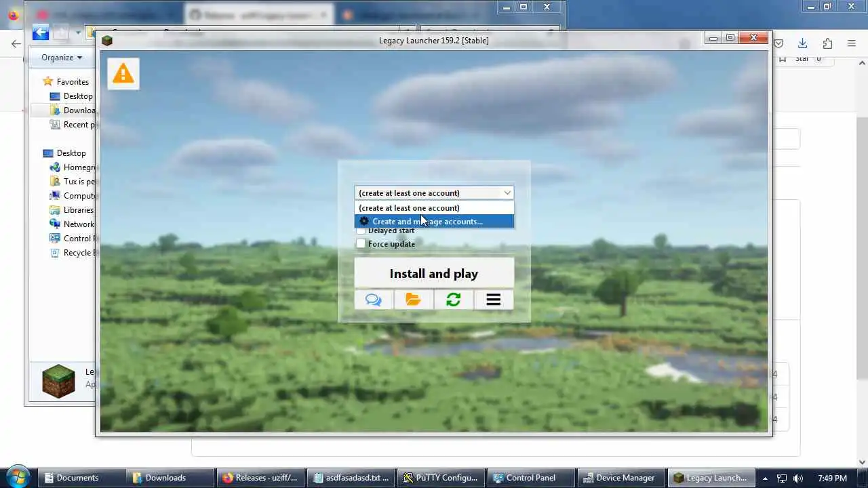Refresh versions with green arrows button
This screenshot has height=488, width=868.
point(454,300)
